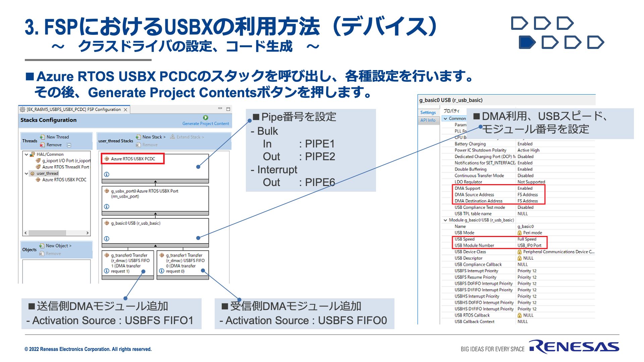Click the lock icon beside Peripheral Communications Device

[x=520, y=252]
